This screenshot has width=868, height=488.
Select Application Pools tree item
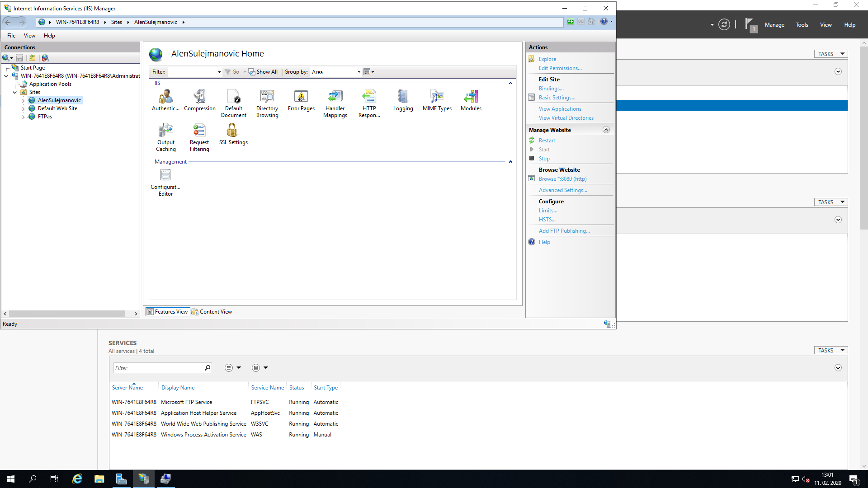(x=50, y=84)
